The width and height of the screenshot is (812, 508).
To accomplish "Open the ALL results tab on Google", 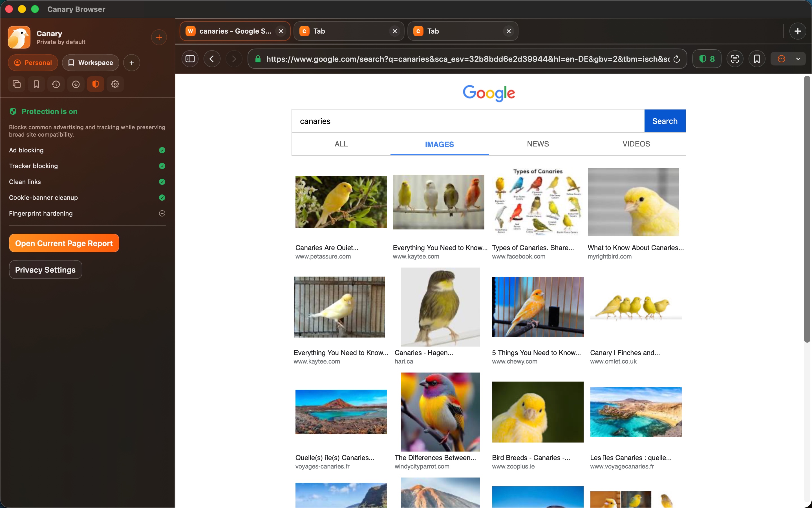I will [341, 144].
